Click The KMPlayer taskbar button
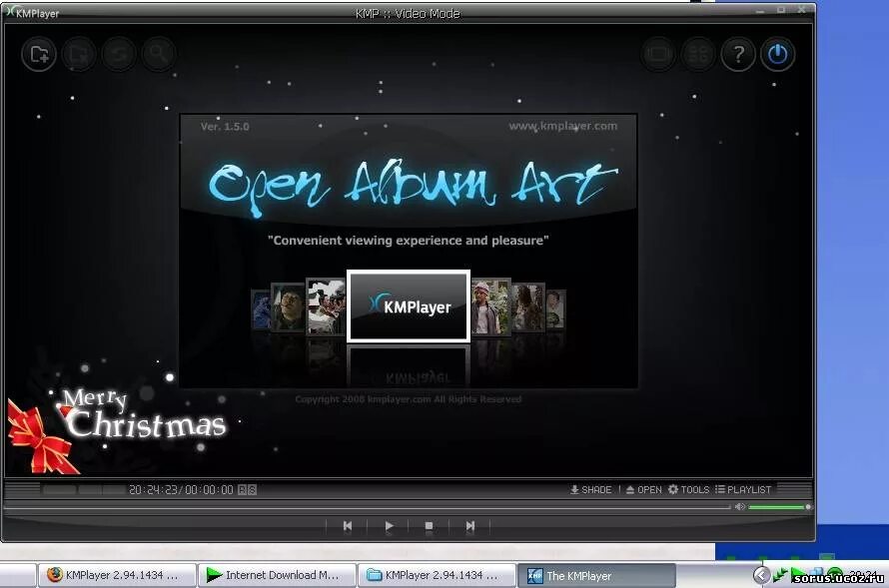Image resolution: width=889 pixels, height=588 pixels. click(x=597, y=575)
